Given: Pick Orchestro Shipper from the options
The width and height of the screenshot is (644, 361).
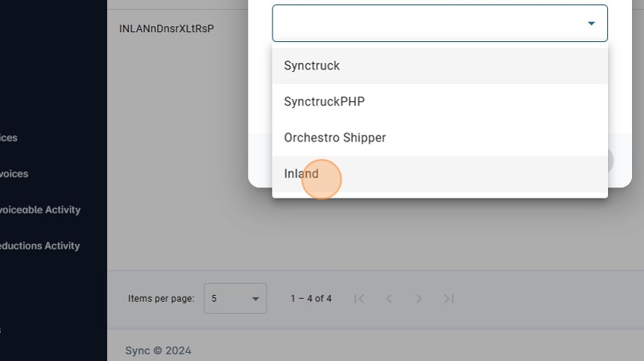Looking at the screenshot, I should [x=440, y=138].
